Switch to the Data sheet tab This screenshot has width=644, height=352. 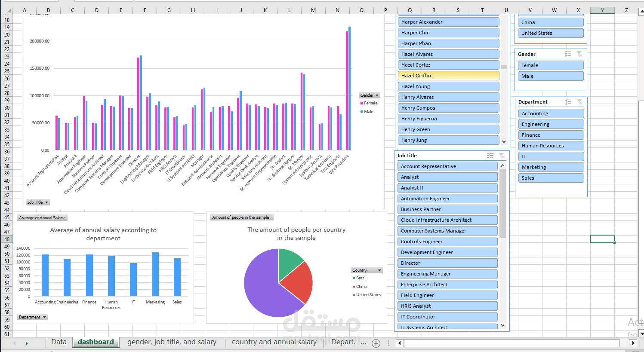59,342
